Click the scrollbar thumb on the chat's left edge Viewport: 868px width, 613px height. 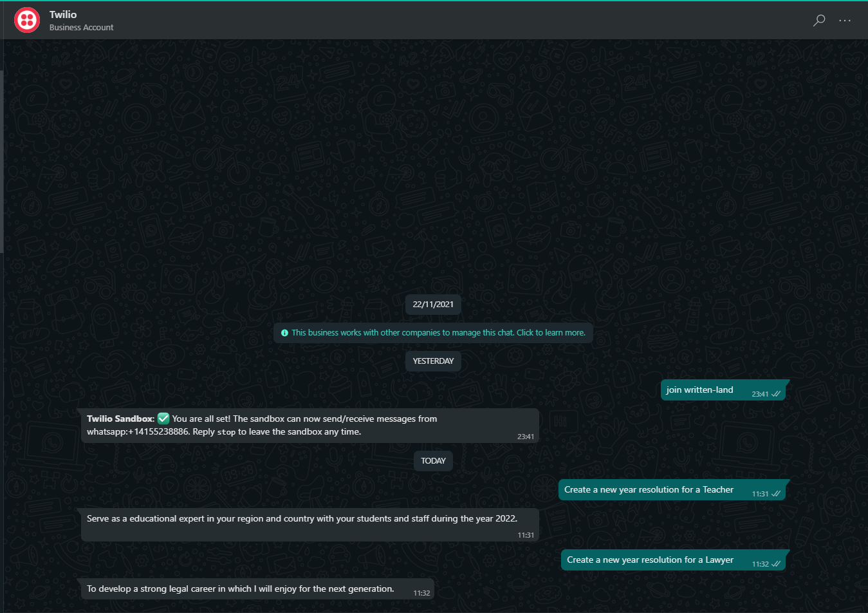click(x=1, y=161)
